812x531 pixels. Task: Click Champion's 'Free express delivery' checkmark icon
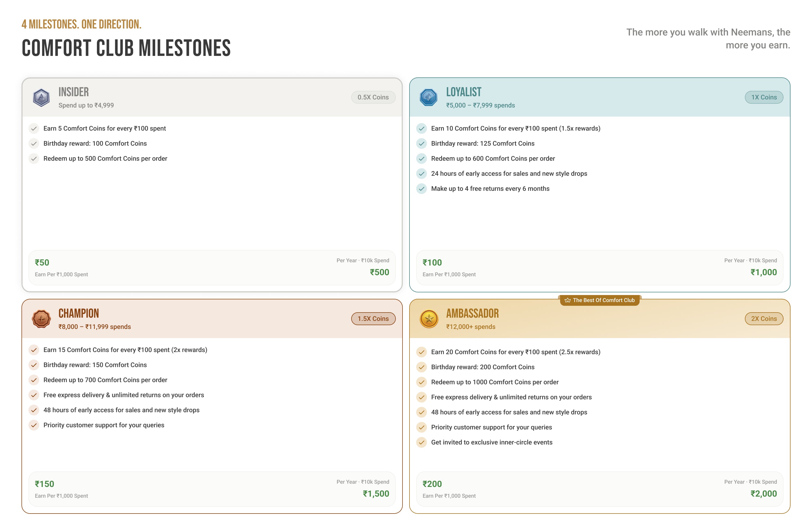(x=34, y=395)
